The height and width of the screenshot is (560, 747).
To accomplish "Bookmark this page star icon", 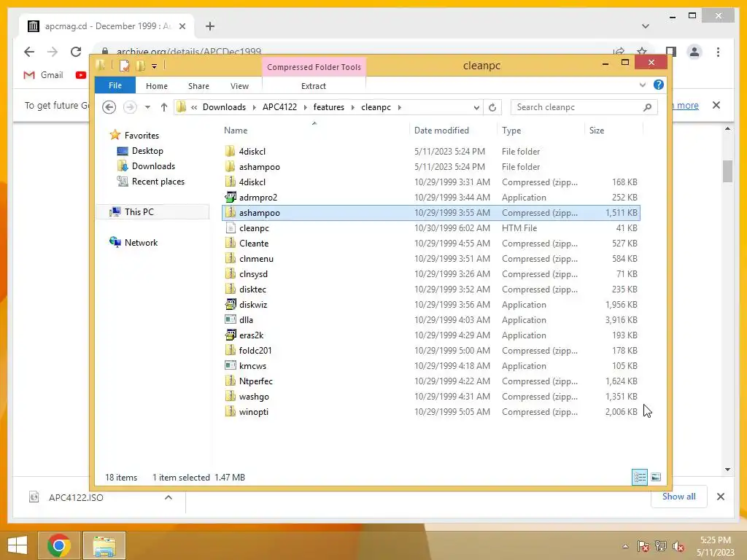I will pyautogui.click(x=642, y=52).
